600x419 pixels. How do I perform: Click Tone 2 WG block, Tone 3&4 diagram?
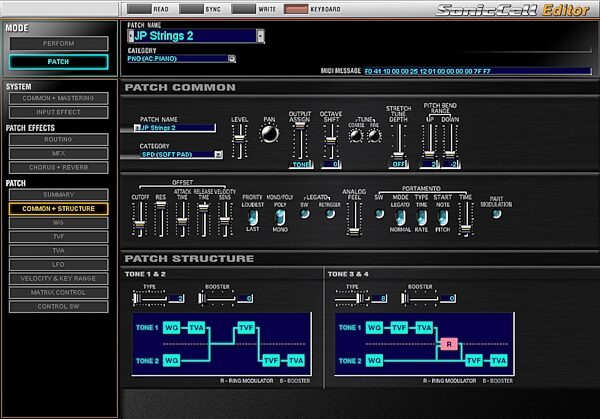click(x=374, y=360)
